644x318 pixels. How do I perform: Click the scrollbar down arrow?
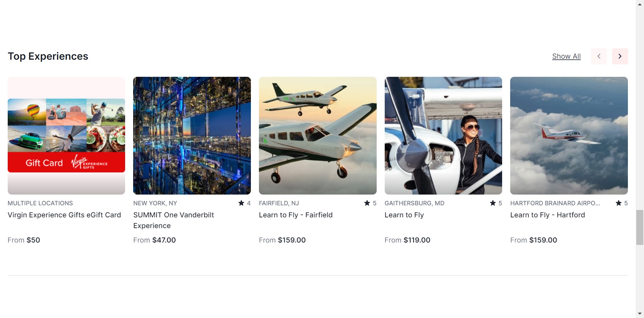pos(640,315)
